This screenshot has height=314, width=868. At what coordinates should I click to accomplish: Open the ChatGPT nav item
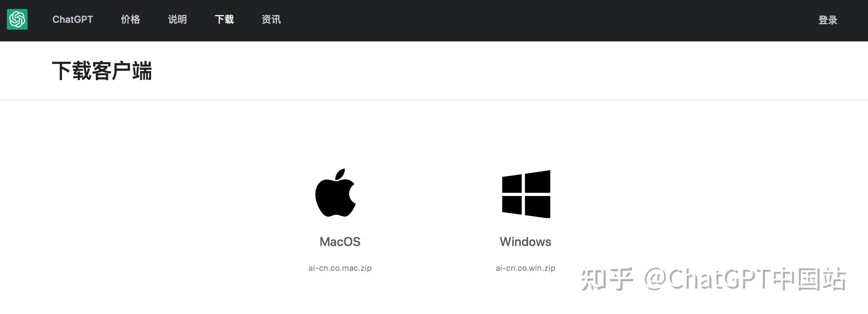[x=73, y=19]
